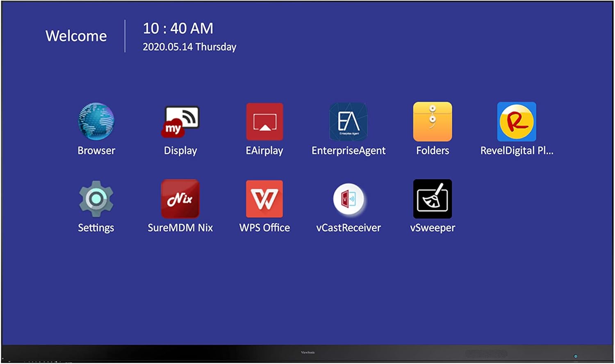
Task: Click the 10:40 AM clock
Action: pos(178,29)
